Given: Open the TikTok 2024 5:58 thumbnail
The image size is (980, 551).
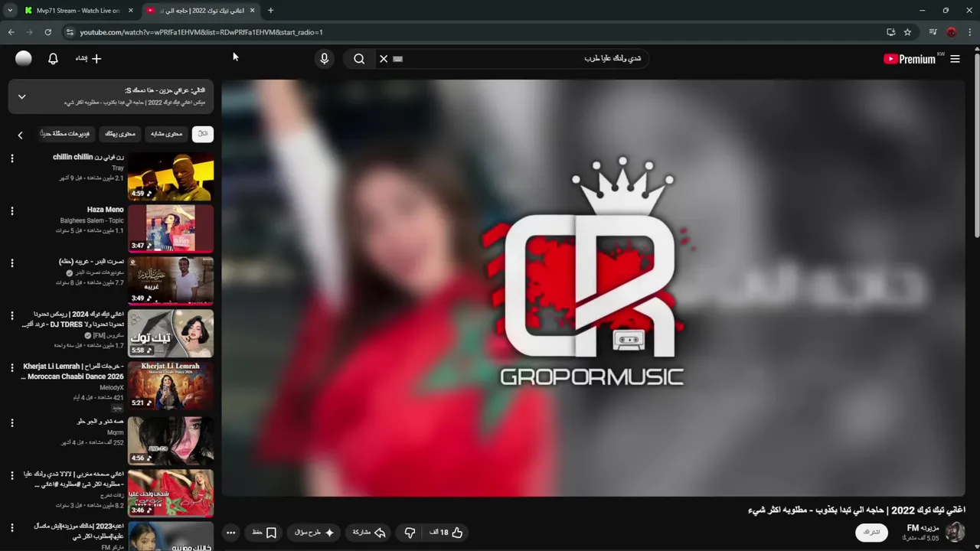Looking at the screenshot, I should [171, 333].
